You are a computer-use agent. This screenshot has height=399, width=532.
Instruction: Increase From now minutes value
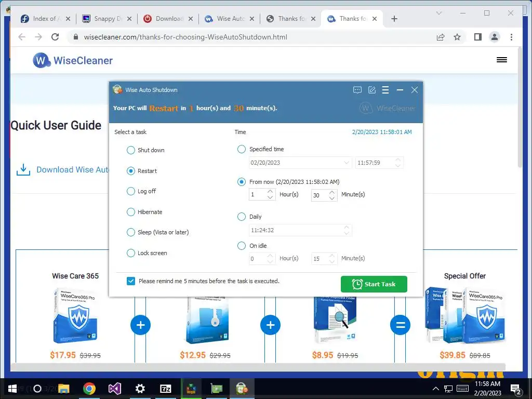point(332,192)
